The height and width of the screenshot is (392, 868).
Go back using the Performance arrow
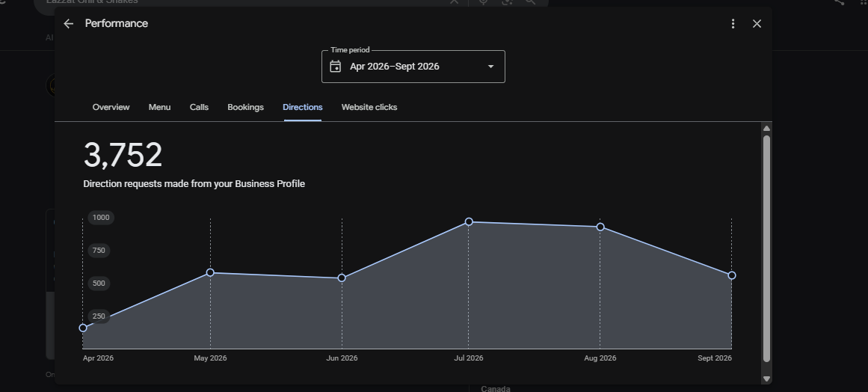pyautogui.click(x=69, y=24)
